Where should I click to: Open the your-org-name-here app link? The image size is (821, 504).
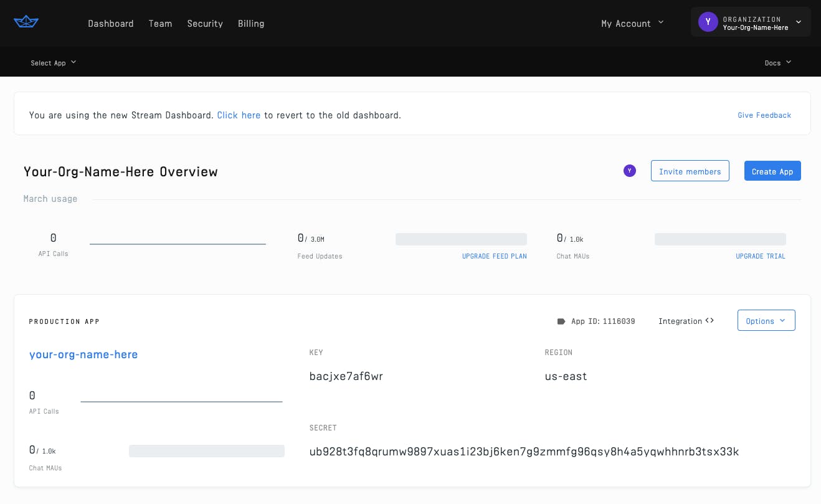pos(83,354)
